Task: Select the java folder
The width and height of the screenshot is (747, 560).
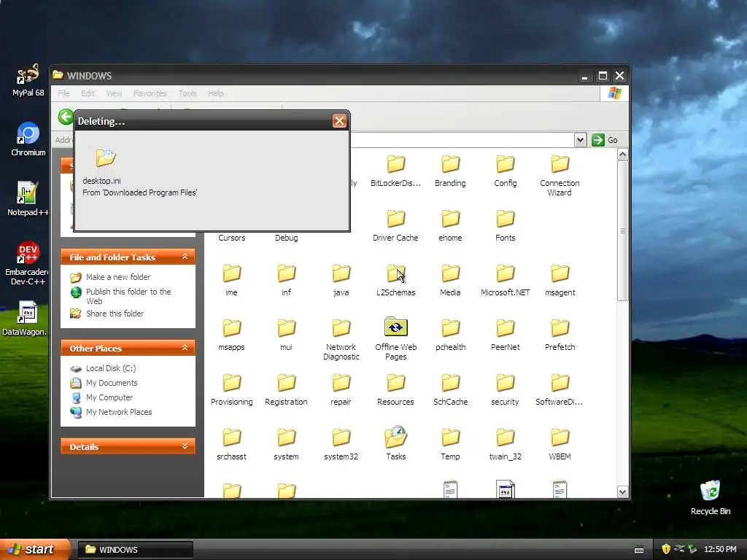Action: pyautogui.click(x=341, y=279)
